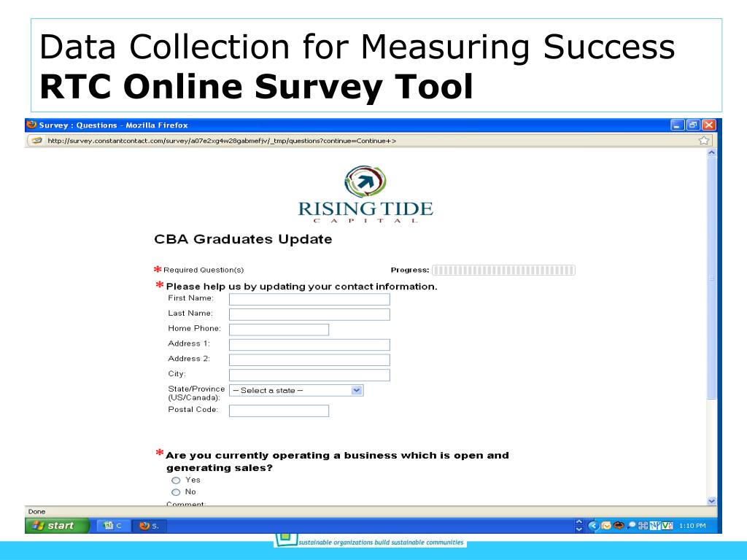Click the green V tray icon

[x=667, y=526]
